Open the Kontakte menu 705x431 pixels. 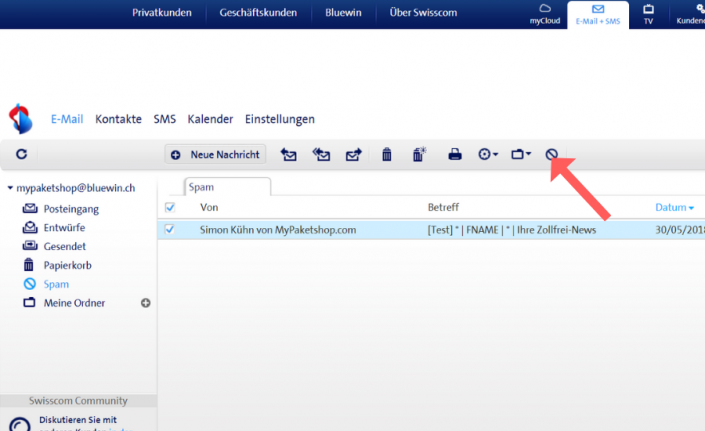(x=118, y=119)
